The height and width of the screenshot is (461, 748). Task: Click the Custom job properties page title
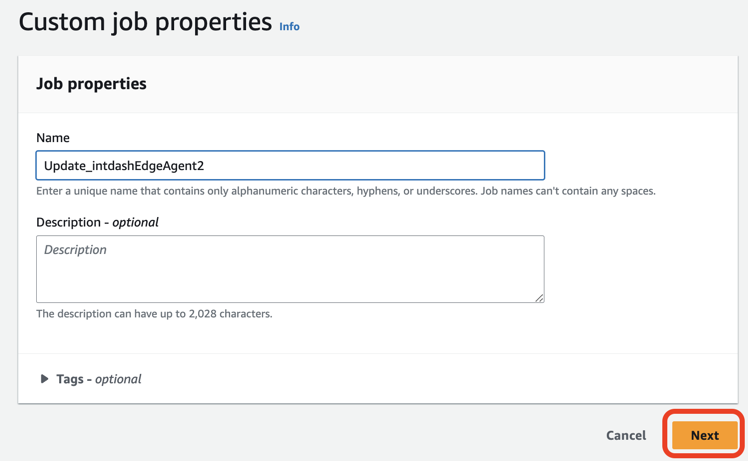coord(145,22)
